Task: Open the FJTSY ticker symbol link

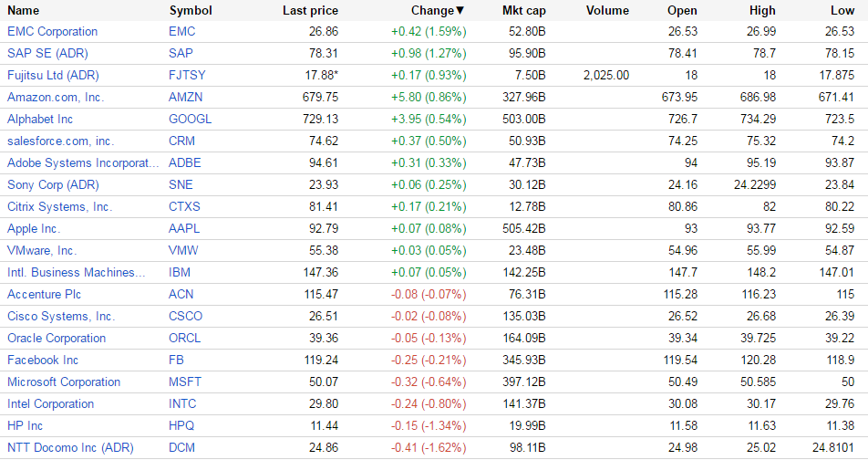Action: (188, 76)
